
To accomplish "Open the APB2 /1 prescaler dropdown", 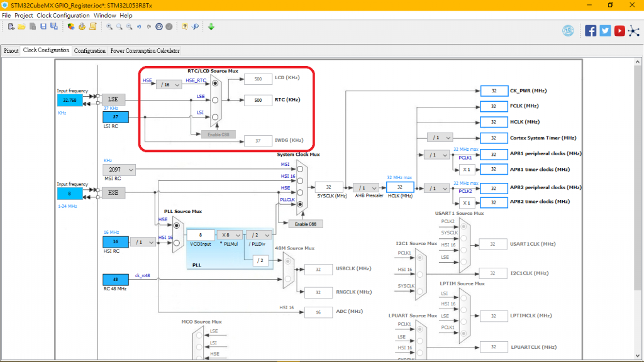I will [436, 189].
